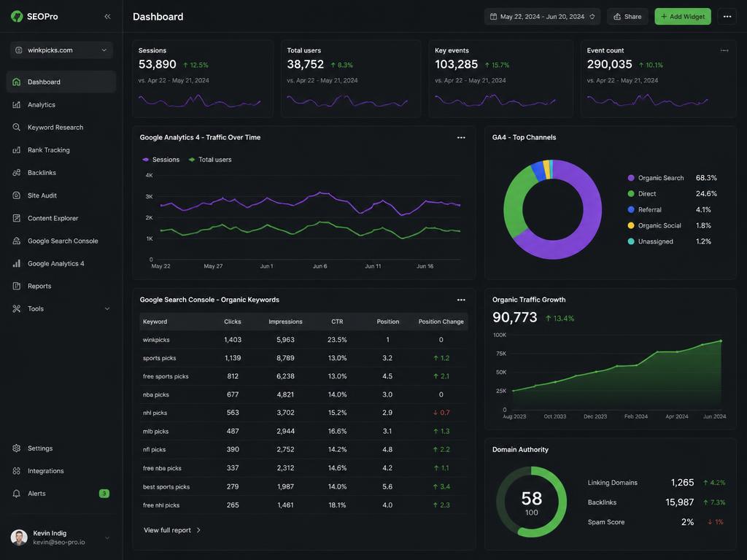The width and height of the screenshot is (747, 560).
Task: Click the Linking Domains value 1,265
Action: (682, 483)
